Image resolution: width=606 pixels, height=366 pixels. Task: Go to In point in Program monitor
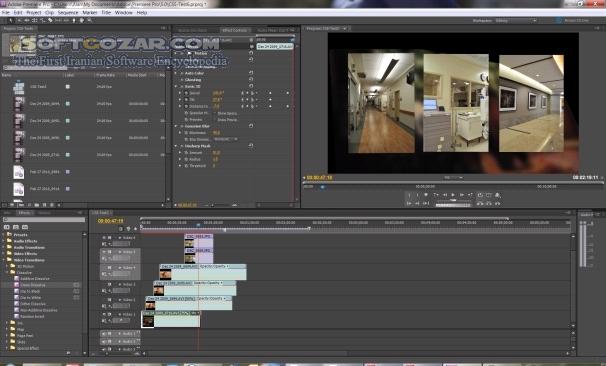[x=409, y=203]
